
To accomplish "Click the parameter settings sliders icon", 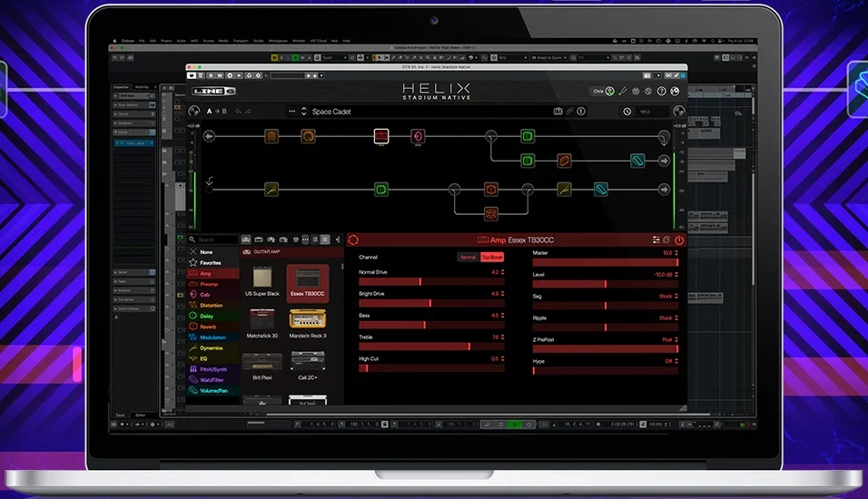I will click(x=656, y=240).
